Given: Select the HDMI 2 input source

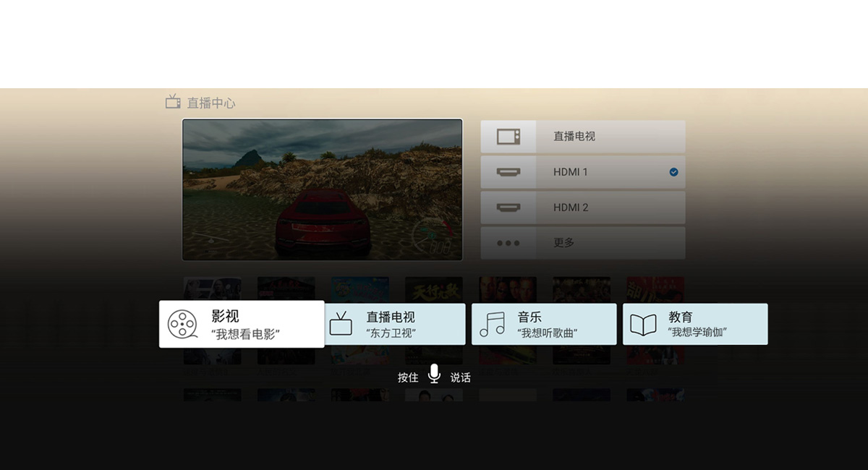Looking at the screenshot, I should [x=583, y=208].
